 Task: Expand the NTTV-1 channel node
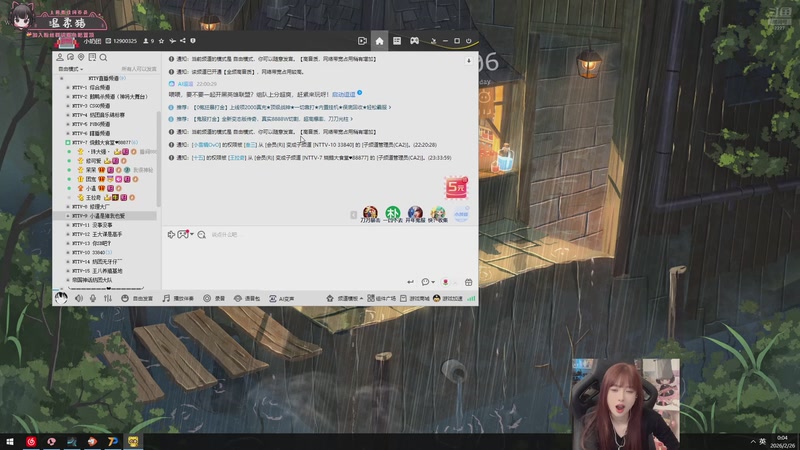click(x=68, y=88)
